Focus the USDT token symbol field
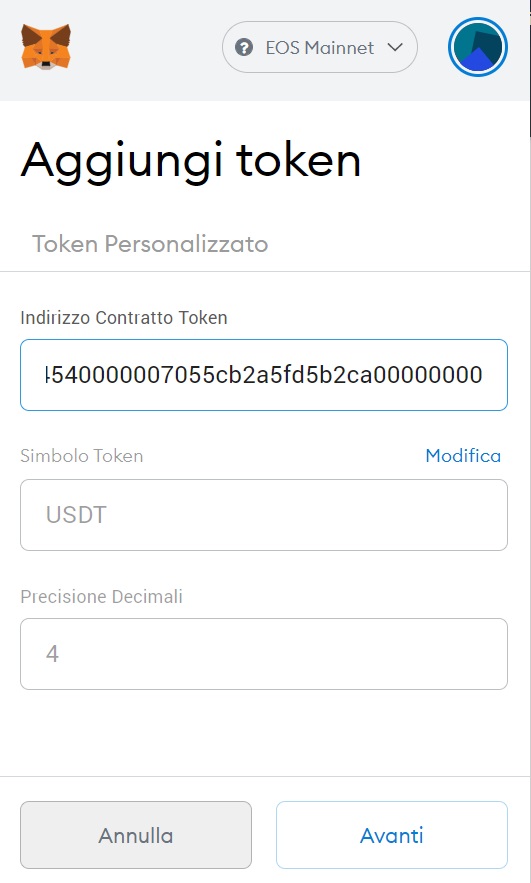The width and height of the screenshot is (531, 883). pos(264,515)
